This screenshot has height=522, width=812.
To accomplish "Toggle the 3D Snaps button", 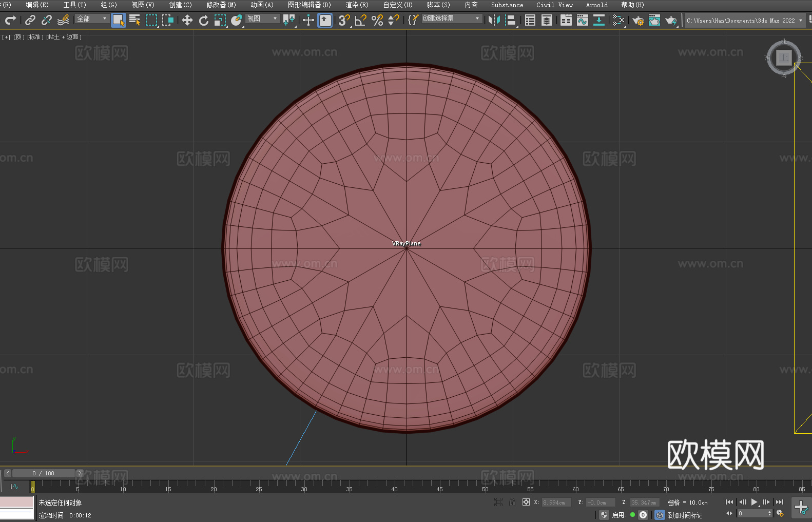I will coord(344,20).
